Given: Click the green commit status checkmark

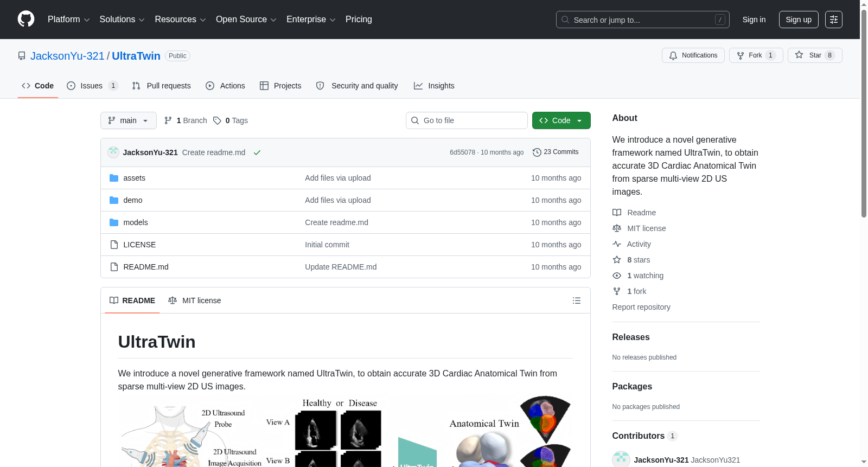Looking at the screenshot, I should (257, 152).
